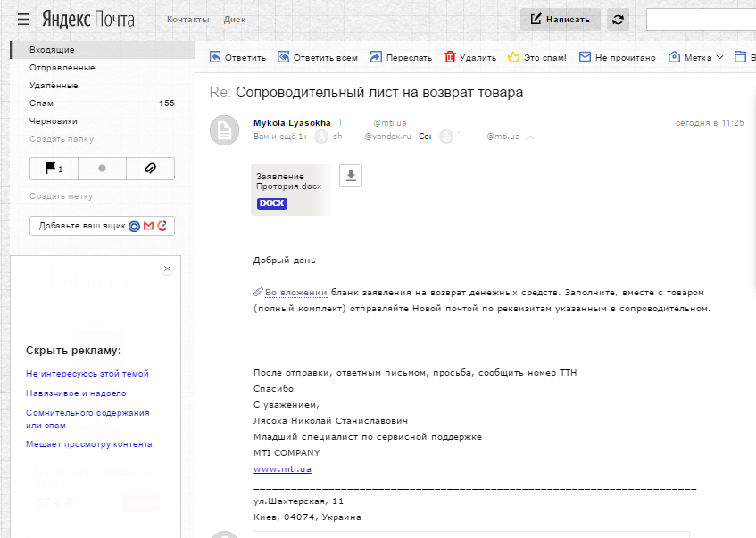
Task: Mark email as Не прочитано
Action: (x=617, y=57)
